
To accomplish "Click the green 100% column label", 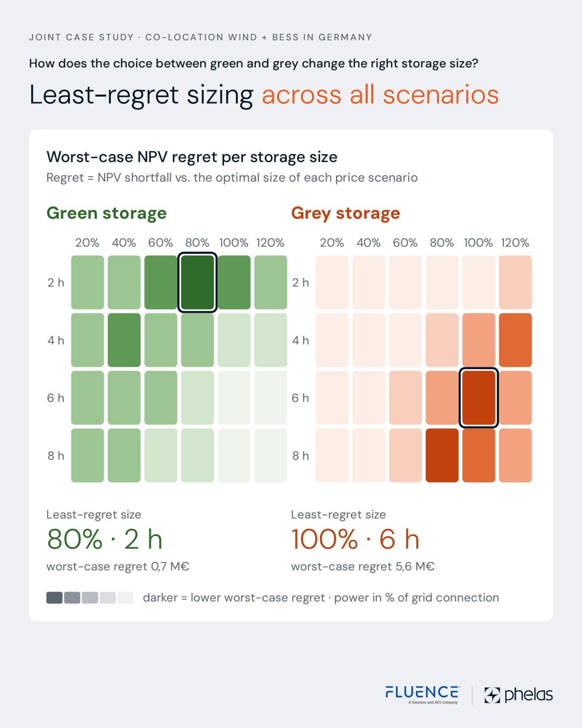I will [x=234, y=243].
